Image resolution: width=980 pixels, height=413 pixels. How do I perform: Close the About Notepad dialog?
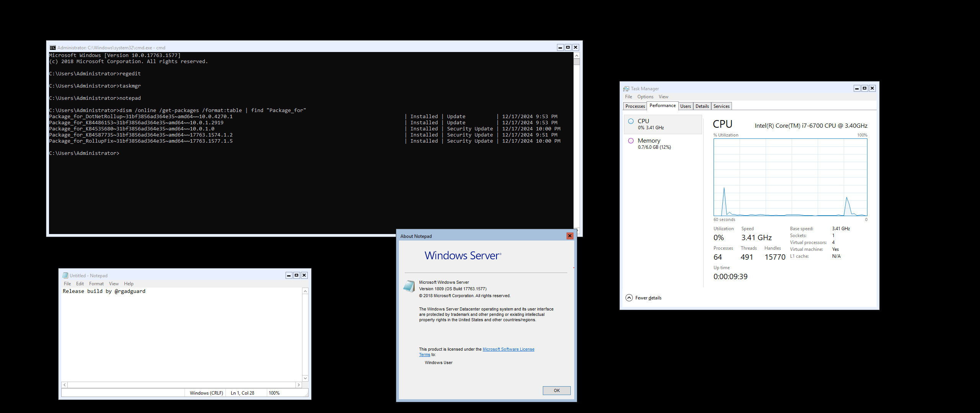(x=570, y=236)
